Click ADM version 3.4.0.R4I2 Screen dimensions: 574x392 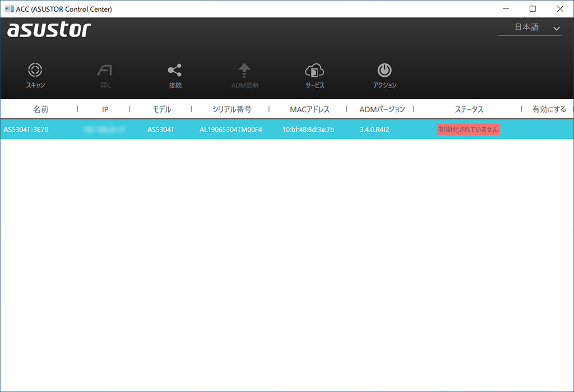pos(374,130)
